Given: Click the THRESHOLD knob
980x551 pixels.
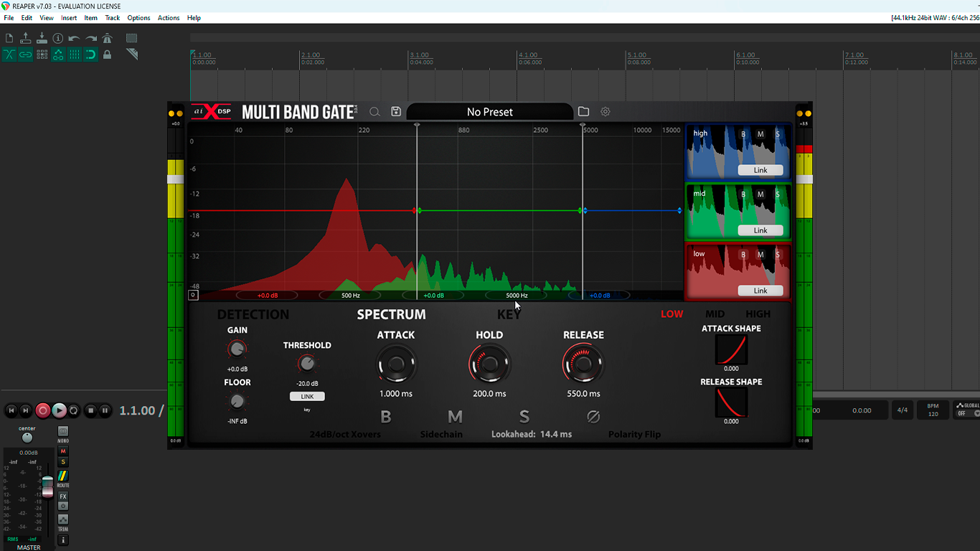Looking at the screenshot, I should tap(307, 364).
